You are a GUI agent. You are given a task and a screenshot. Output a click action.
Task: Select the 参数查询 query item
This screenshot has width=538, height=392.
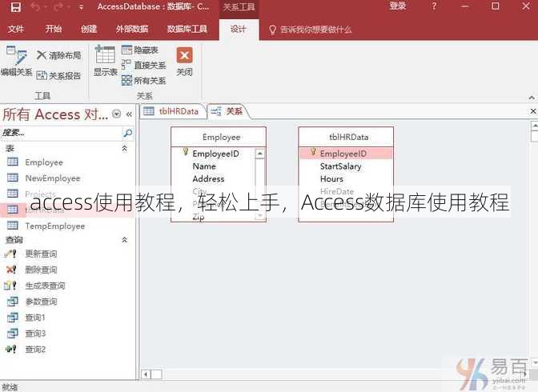pyautogui.click(x=41, y=302)
